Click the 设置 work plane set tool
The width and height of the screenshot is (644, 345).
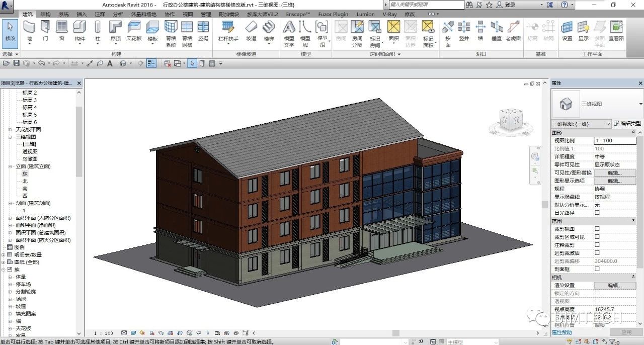click(x=567, y=31)
